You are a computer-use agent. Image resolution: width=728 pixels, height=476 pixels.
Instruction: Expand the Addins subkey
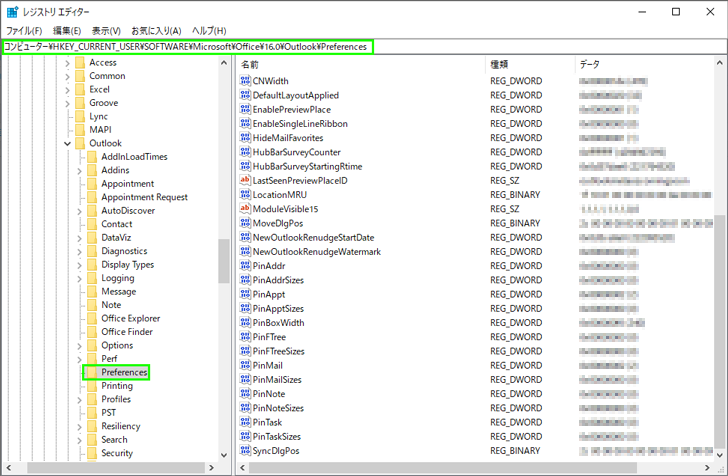pos(79,170)
